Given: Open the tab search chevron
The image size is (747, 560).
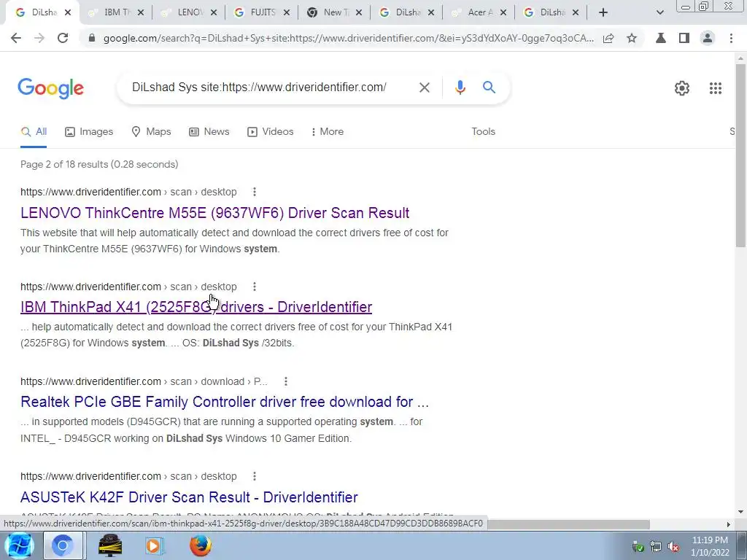Looking at the screenshot, I should [659, 13].
